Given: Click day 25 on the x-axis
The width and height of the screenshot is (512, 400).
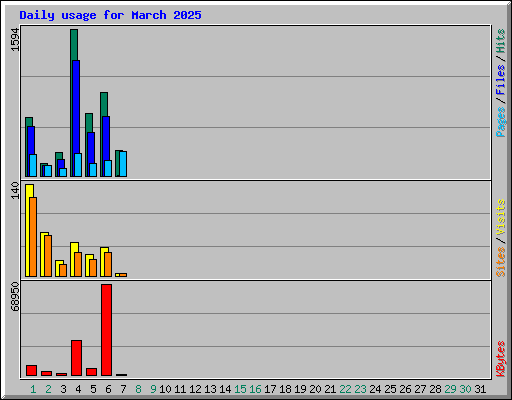Looking at the screenshot, I should click(390, 389).
